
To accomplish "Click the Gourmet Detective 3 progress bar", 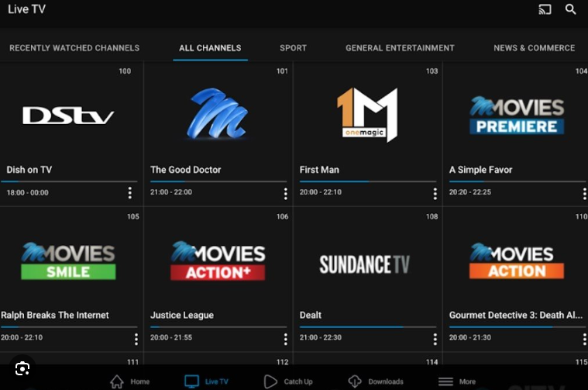I will tap(518, 327).
